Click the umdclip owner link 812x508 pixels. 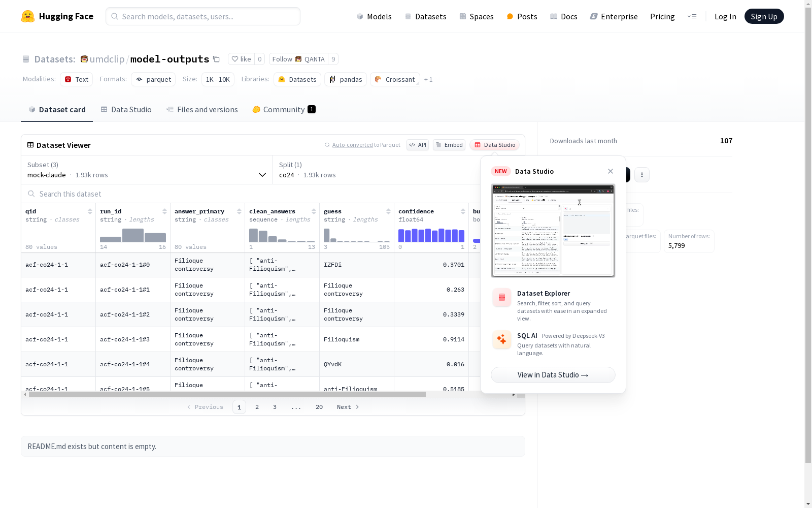pyautogui.click(x=107, y=59)
